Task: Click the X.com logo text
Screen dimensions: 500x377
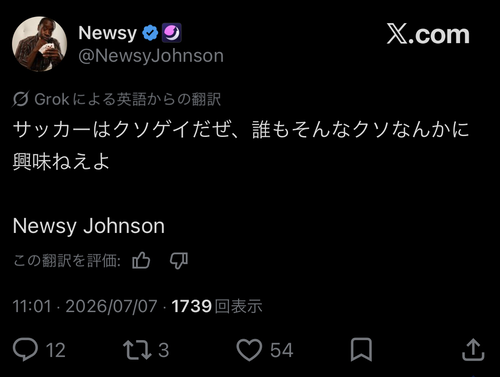Action: [x=428, y=34]
